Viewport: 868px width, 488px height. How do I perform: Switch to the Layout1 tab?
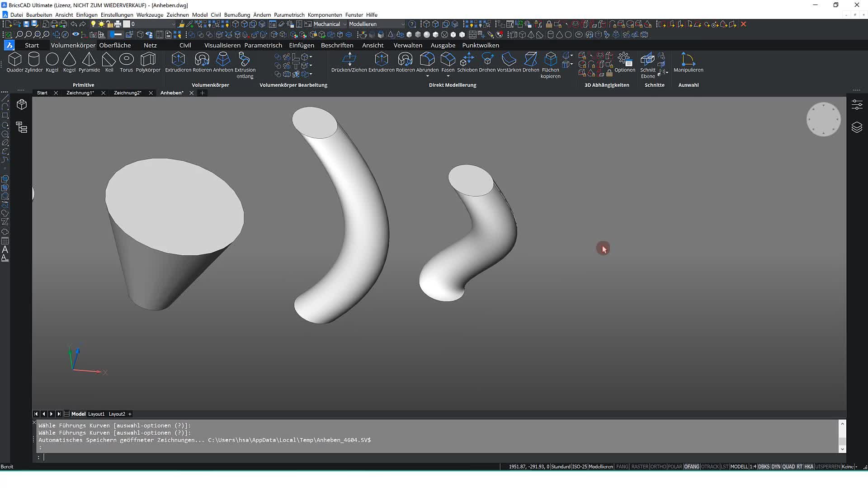[x=96, y=414]
